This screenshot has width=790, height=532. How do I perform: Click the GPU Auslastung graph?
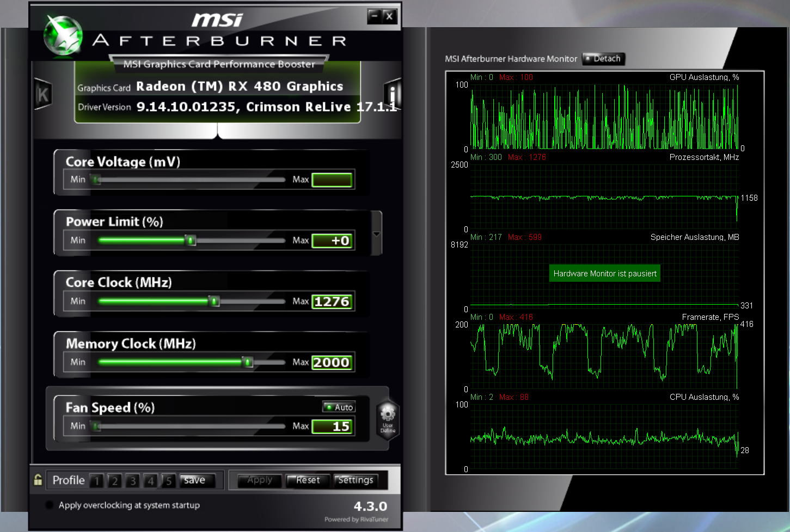(604, 116)
